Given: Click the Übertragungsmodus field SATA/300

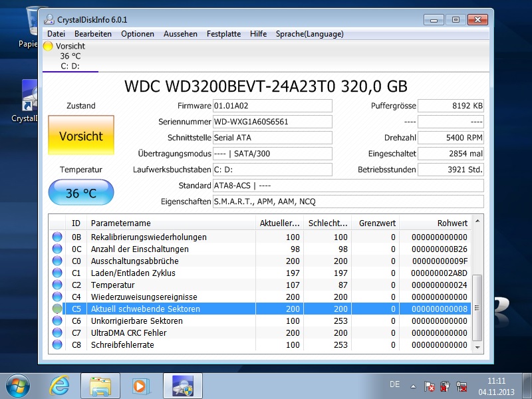Looking at the screenshot, I should point(273,154).
